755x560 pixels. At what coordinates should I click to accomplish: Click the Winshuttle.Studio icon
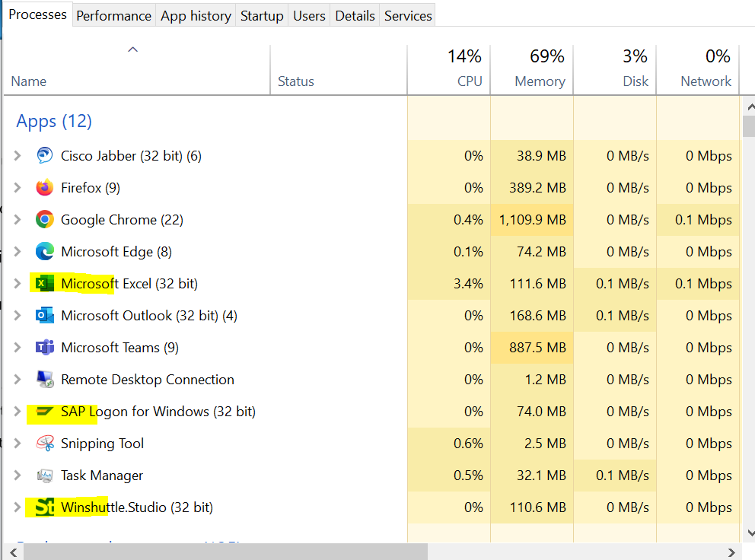coord(44,507)
